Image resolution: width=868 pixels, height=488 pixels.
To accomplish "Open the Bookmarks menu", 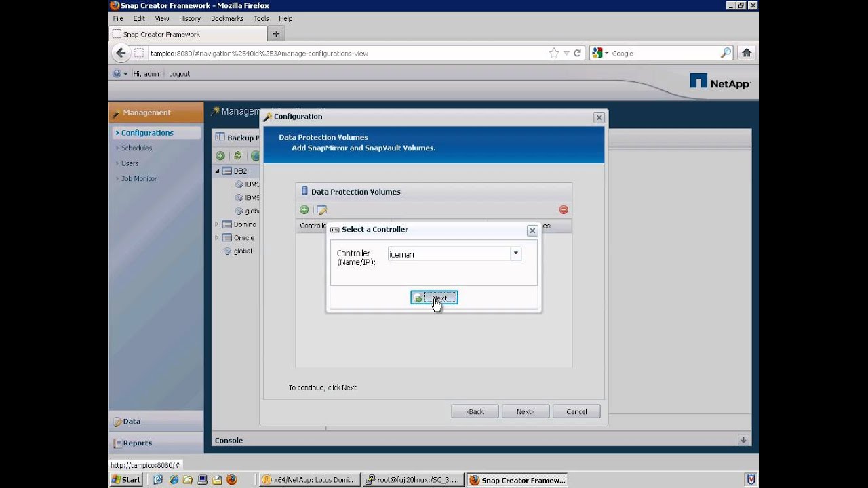I will pos(227,19).
